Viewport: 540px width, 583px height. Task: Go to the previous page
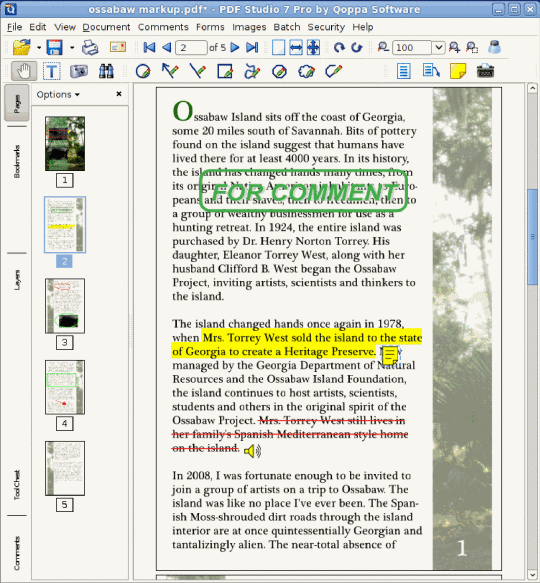166,47
